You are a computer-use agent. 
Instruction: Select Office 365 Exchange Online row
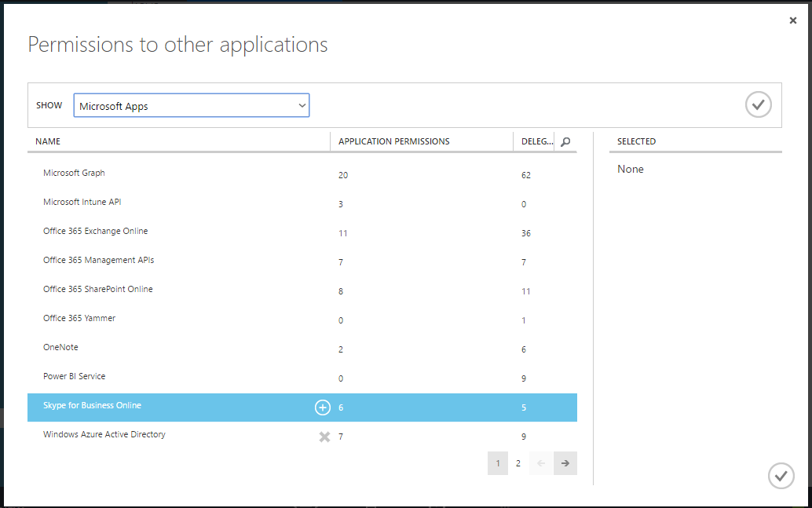pyautogui.click(x=302, y=232)
